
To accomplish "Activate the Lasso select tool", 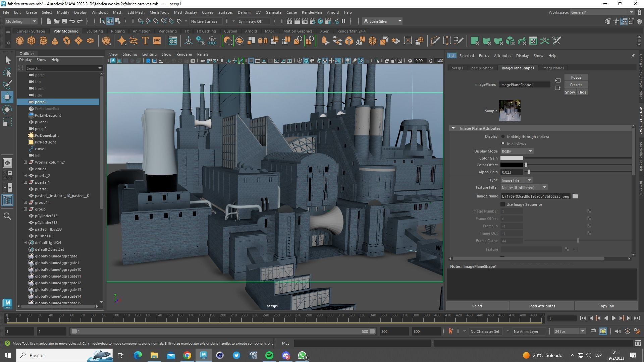I will click(8, 73).
